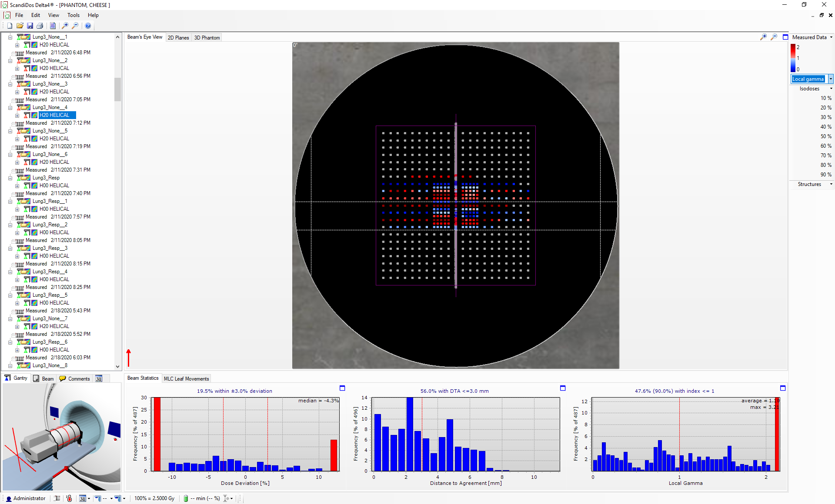Viewport: 835px width, 504px height.
Task: Click the gamma color scale bar
Action: pyautogui.click(x=793, y=58)
